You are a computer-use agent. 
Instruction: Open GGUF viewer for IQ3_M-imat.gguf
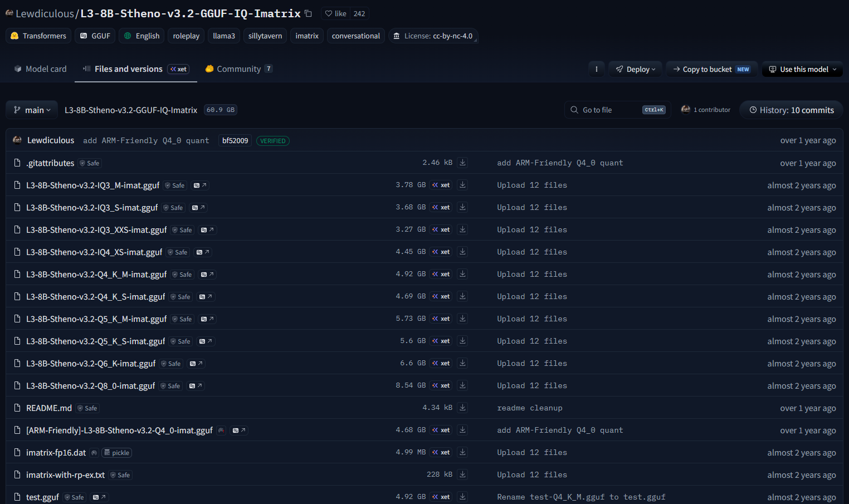point(200,185)
